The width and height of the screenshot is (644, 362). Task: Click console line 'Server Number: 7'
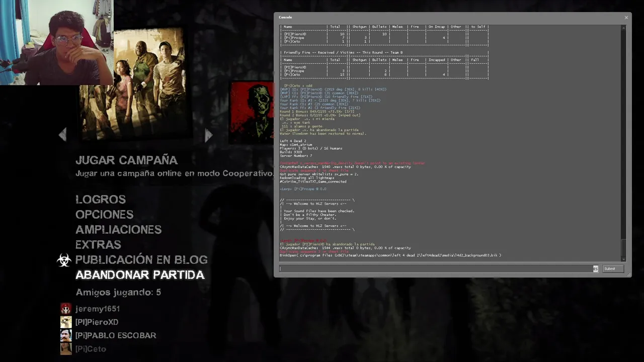tap(296, 156)
